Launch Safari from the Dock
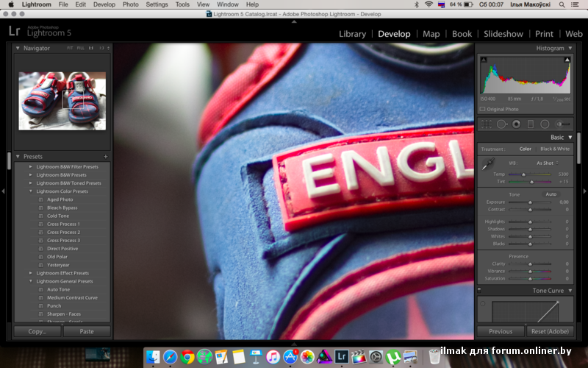588x368 pixels. [x=170, y=357]
